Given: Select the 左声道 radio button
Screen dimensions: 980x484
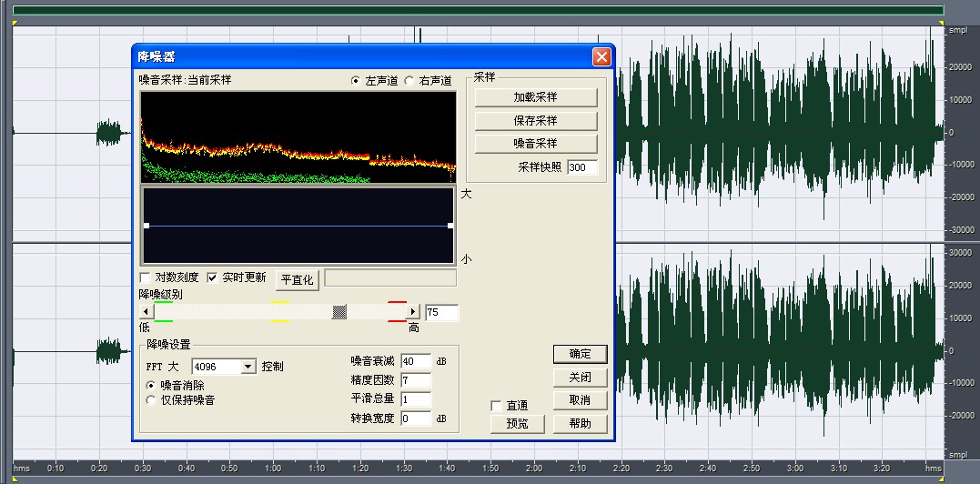Looking at the screenshot, I should point(356,81).
